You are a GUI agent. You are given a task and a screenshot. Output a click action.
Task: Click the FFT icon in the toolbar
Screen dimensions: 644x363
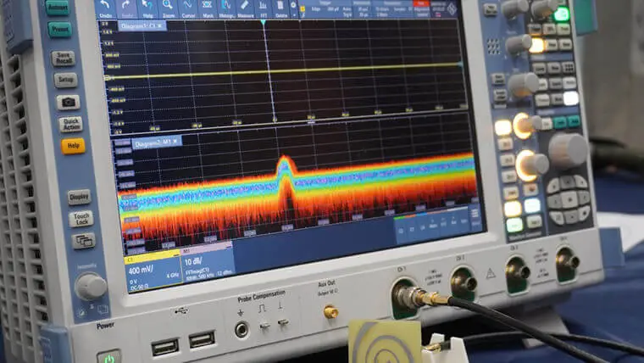point(264,7)
